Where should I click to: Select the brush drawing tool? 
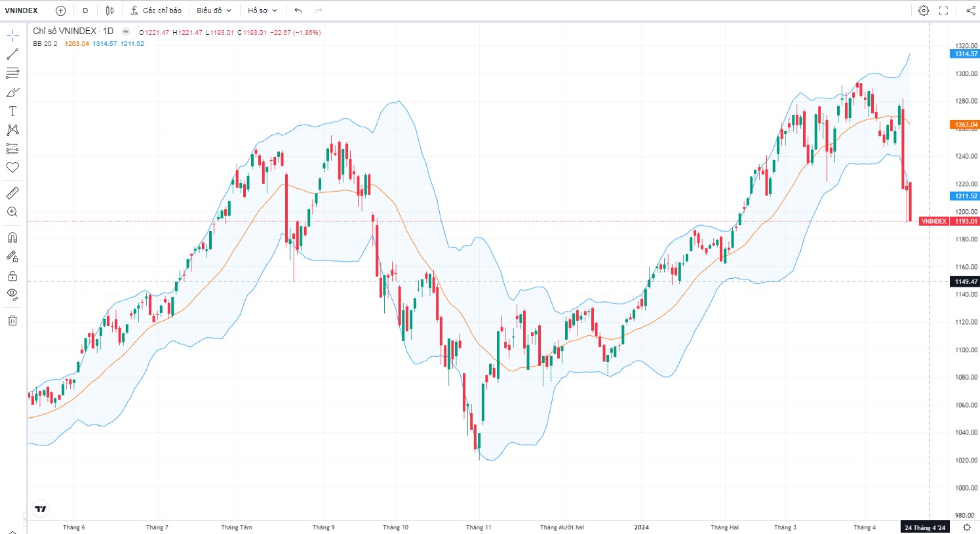(x=12, y=92)
